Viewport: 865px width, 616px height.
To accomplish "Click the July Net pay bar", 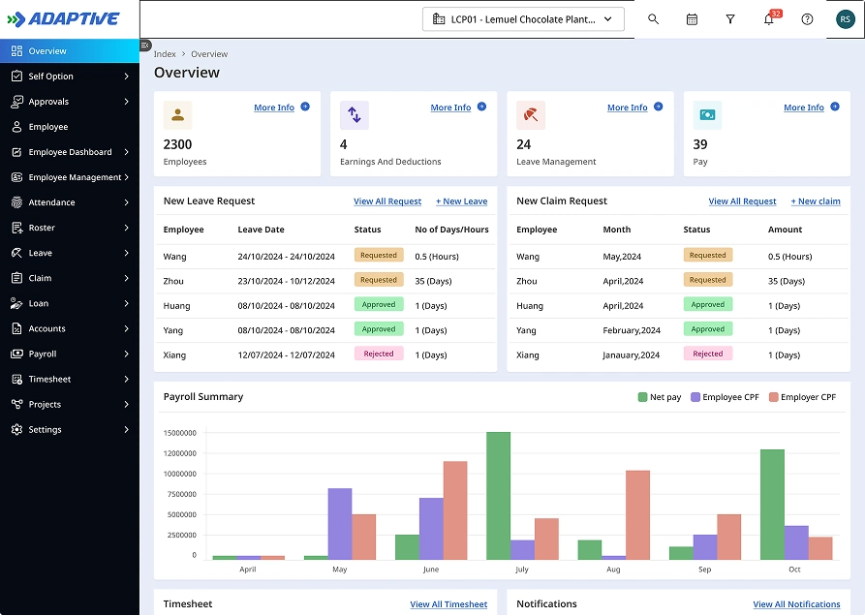I will point(498,495).
